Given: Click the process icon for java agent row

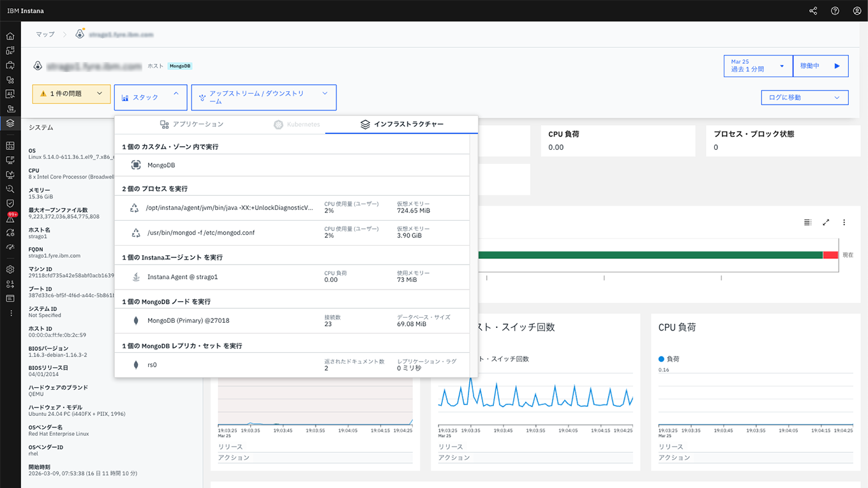Looking at the screenshot, I should (x=134, y=208).
